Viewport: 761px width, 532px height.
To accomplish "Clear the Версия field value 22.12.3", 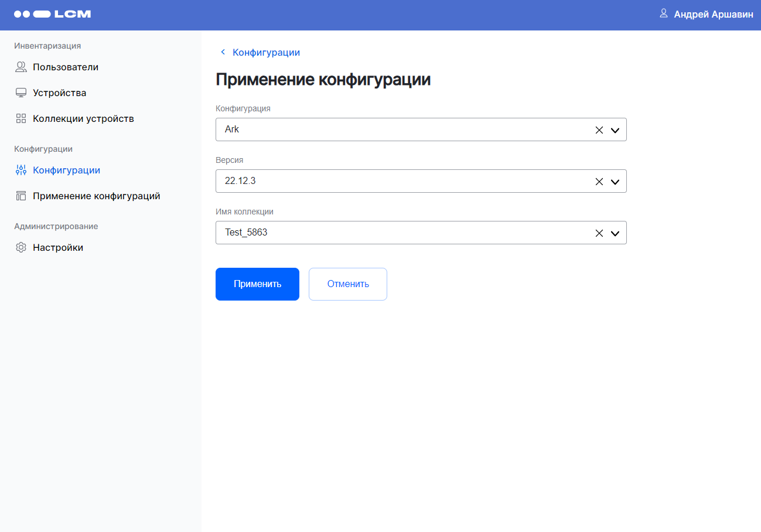I will coord(599,182).
